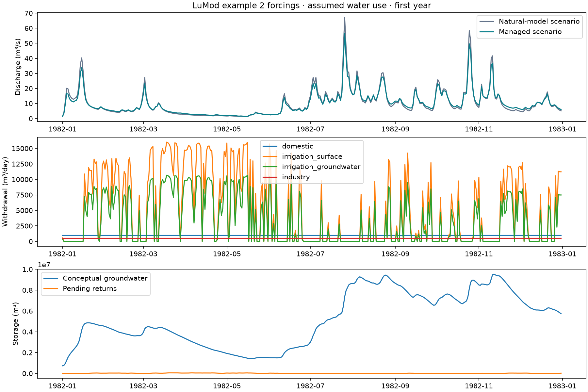Click the "40" tick on discharge axis
The image size is (588, 392).
[29, 58]
